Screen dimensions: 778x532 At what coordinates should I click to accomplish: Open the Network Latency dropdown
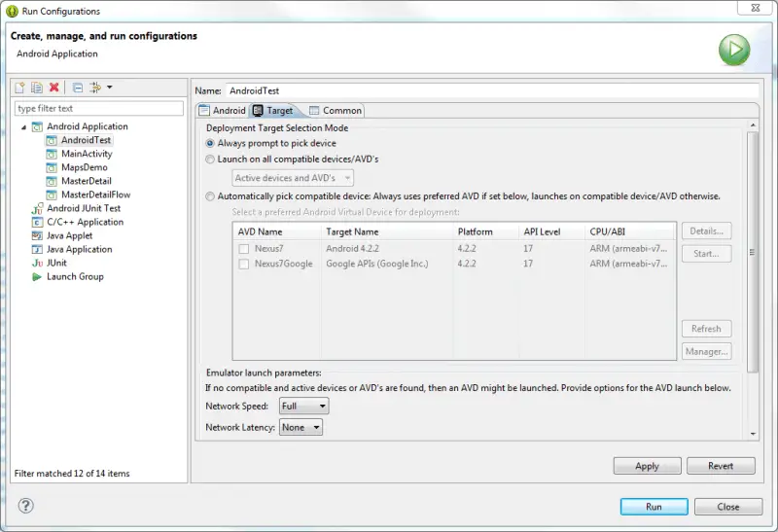[x=301, y=427]
